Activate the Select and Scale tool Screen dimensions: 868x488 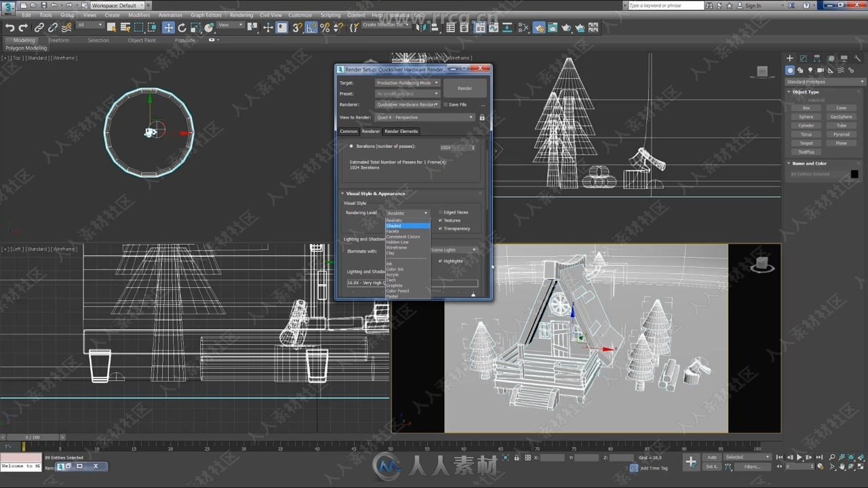pos(195,28)
